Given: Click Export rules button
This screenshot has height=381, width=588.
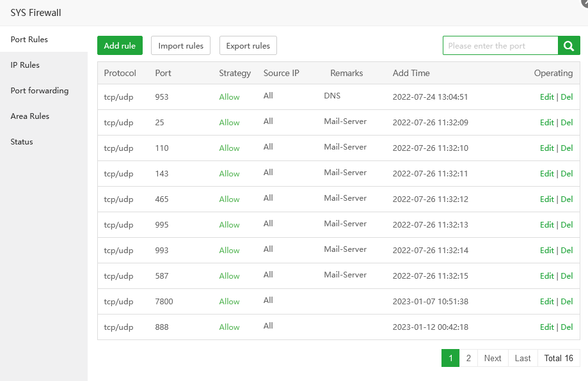Looking at the screenshot, I should pyautogui.click(x=248, y=45).
